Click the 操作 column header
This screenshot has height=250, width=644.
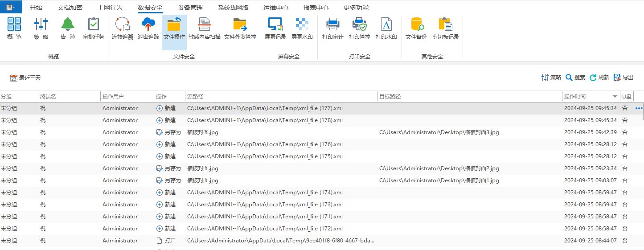(x=169, y=96)
